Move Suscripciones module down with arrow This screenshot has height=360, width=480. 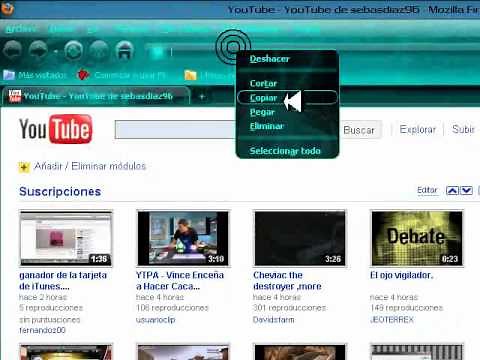coord(466,190)
